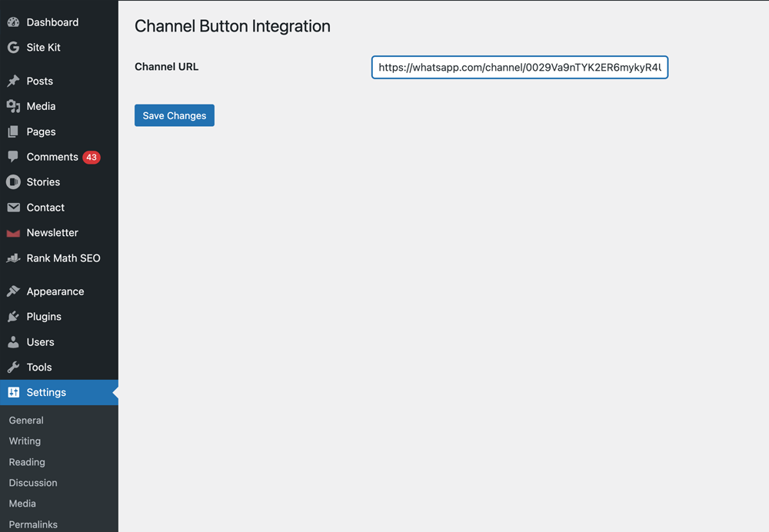The height and width of the screenshot is (532, 769).
Task: Go to Pages in sidebar
Action: [59, 132]
